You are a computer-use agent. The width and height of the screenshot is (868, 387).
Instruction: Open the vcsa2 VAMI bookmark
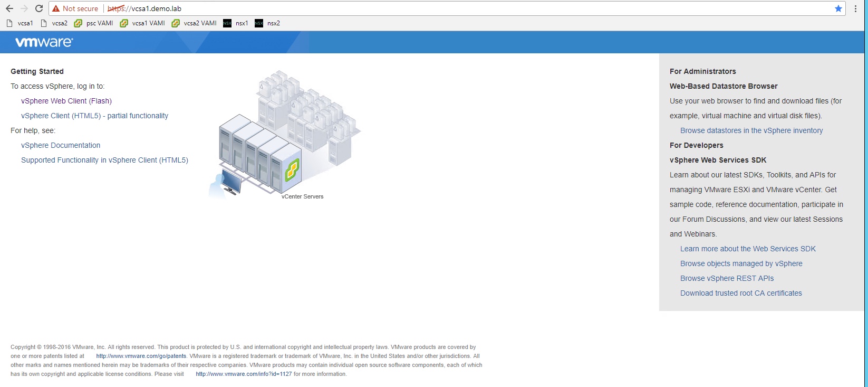194,23
